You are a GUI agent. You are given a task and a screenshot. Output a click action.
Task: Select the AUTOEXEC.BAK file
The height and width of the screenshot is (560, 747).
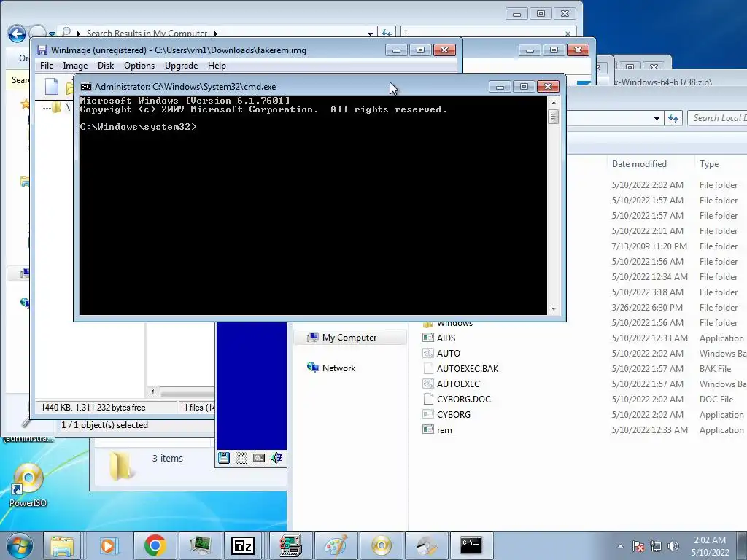point(468,368)
